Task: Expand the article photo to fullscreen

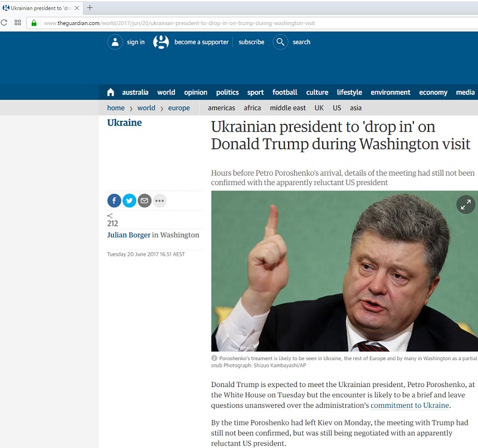Action: coord(465,204)
